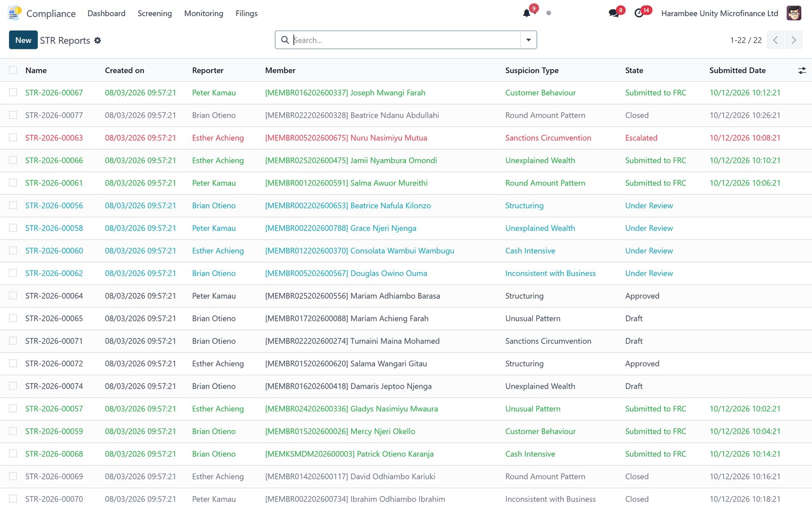This screenshot has height=508, width=812.
Task: Click the 1-22 / 22 pager counter
Action: tap(746, 40)
